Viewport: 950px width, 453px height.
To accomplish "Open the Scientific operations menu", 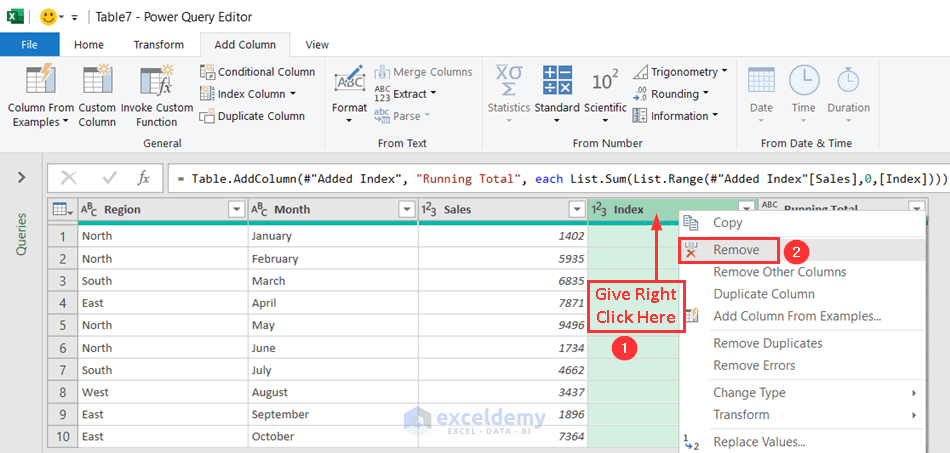I will (605, 94).
